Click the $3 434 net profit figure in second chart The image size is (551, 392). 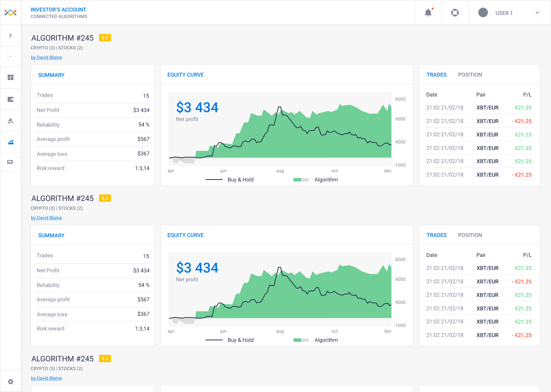click(197, 268)
